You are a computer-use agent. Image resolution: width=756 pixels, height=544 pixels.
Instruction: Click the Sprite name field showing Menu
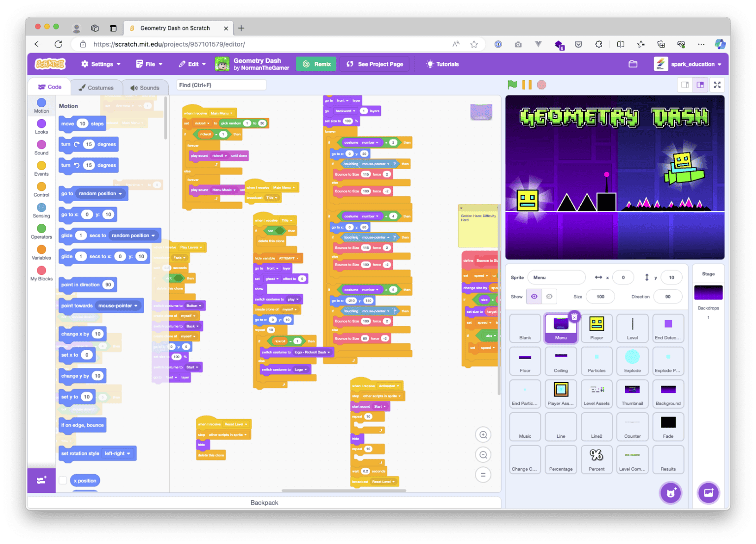pos(557,277)
